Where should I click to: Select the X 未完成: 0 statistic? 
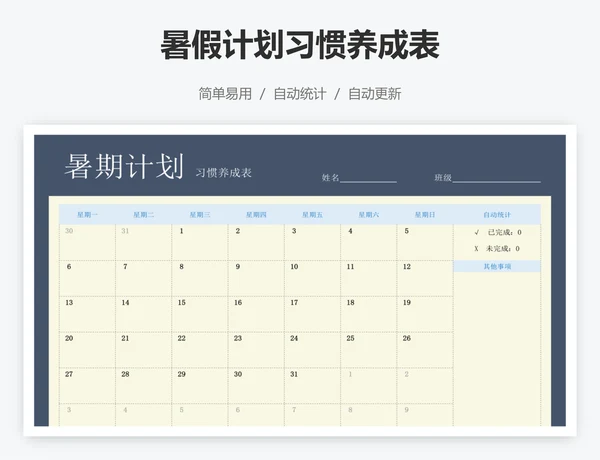click(497, 249)
